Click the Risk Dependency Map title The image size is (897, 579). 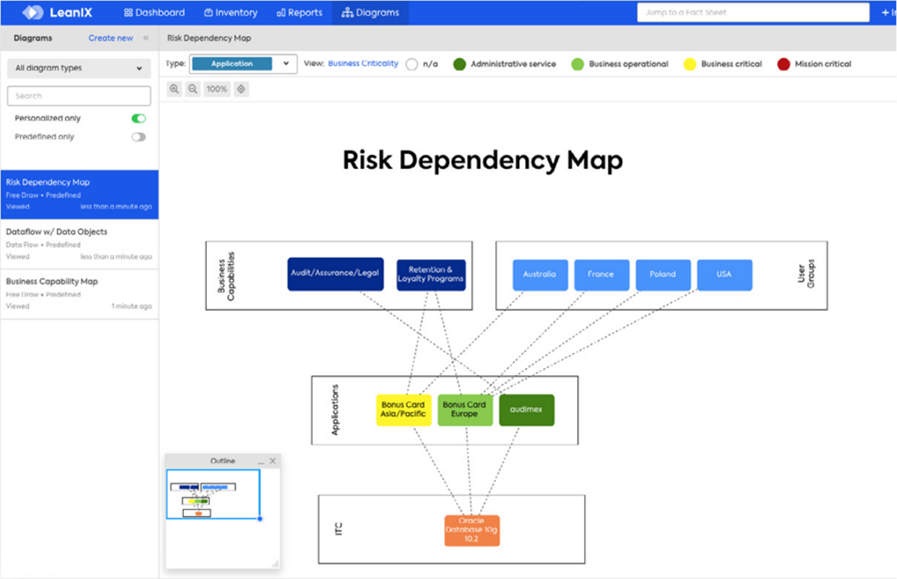[482, 160]
